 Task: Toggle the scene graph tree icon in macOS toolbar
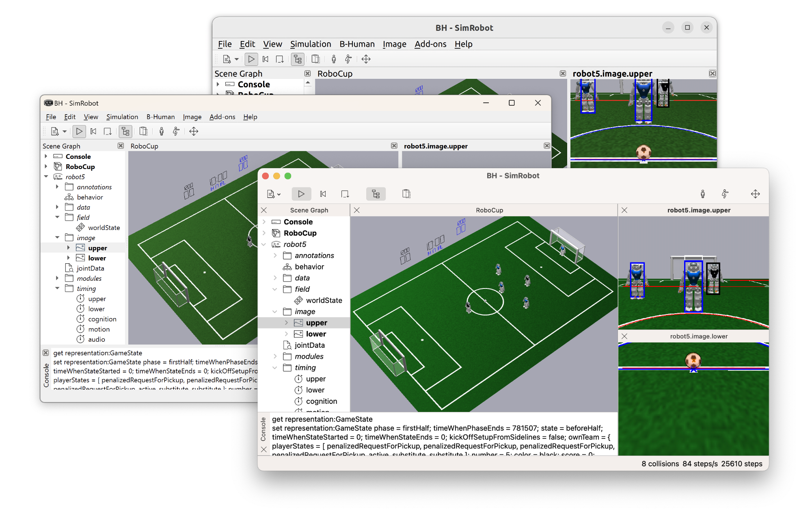point(376,194)
